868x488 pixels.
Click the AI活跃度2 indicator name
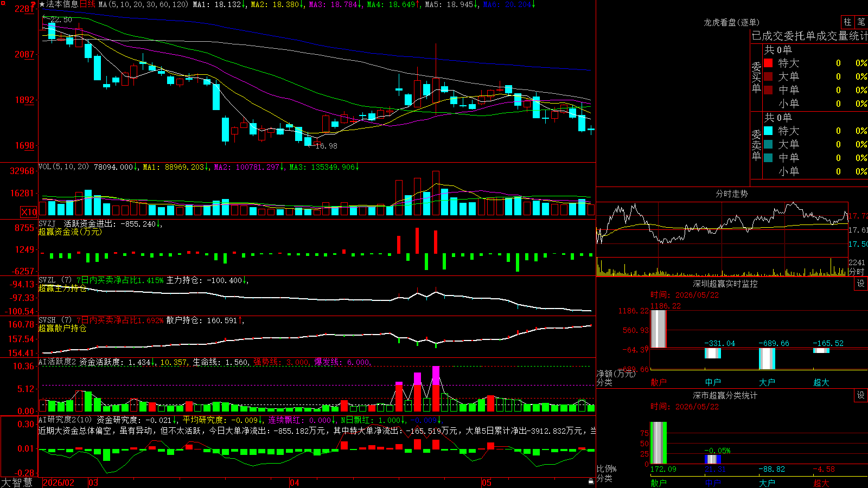[57, 362]
